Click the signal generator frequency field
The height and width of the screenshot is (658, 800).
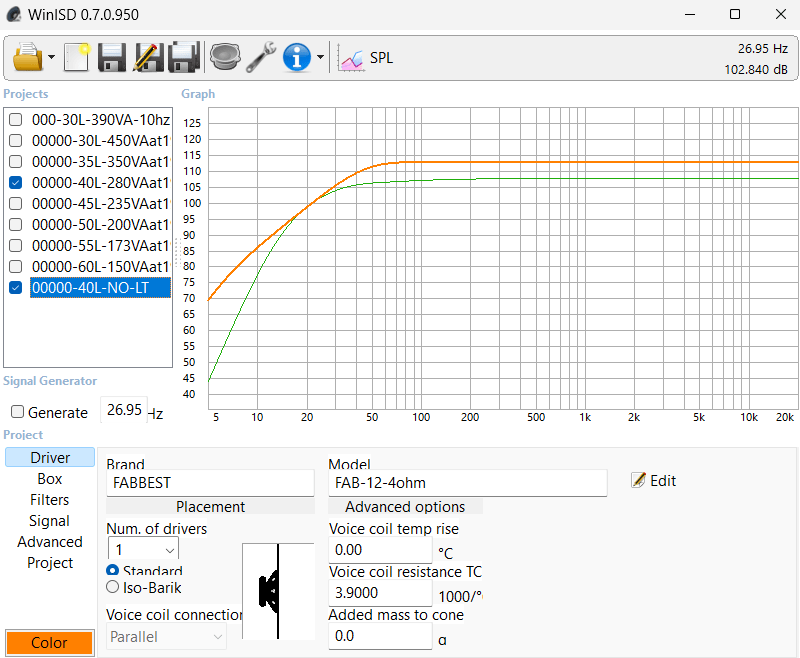point(124,410)
